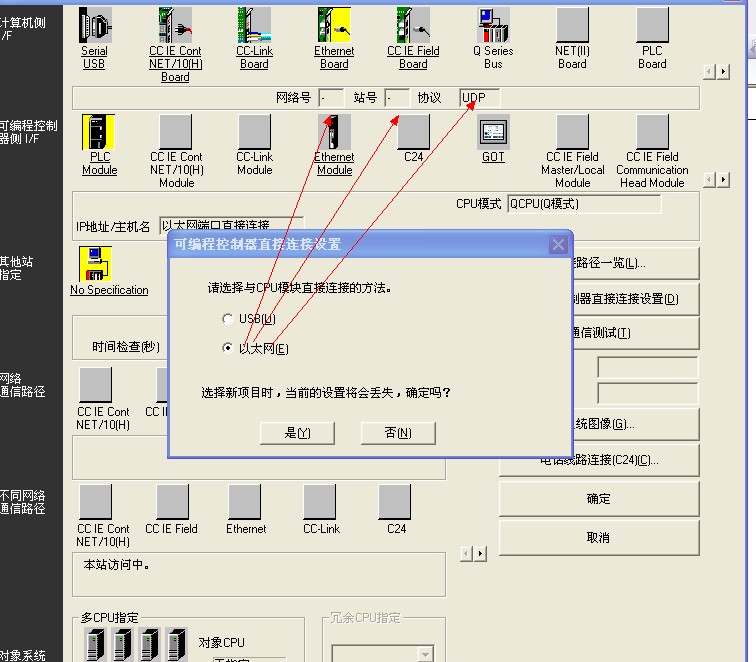Select the Ethernet Module icon

(334, 132)
